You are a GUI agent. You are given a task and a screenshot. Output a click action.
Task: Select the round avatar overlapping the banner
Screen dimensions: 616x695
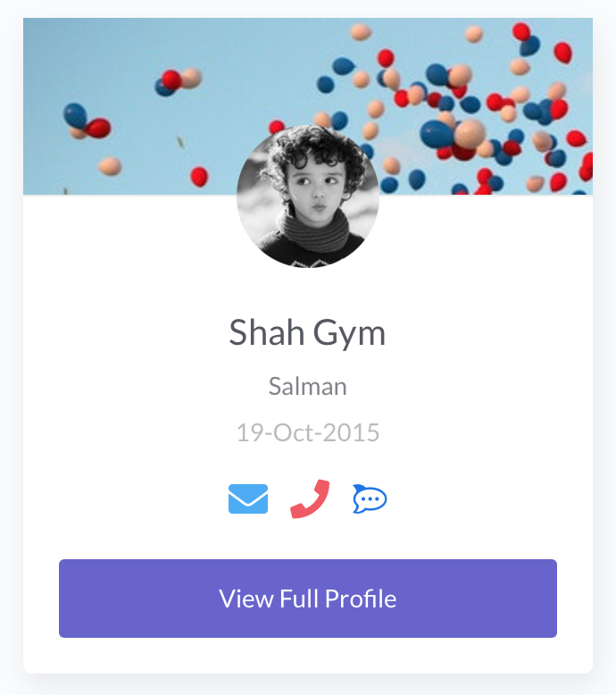pyautogui.click(x=308, y=197)
